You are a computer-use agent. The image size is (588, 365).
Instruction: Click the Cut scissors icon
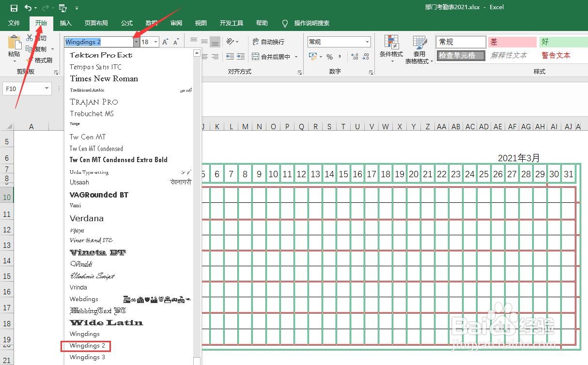pos(30,38)
